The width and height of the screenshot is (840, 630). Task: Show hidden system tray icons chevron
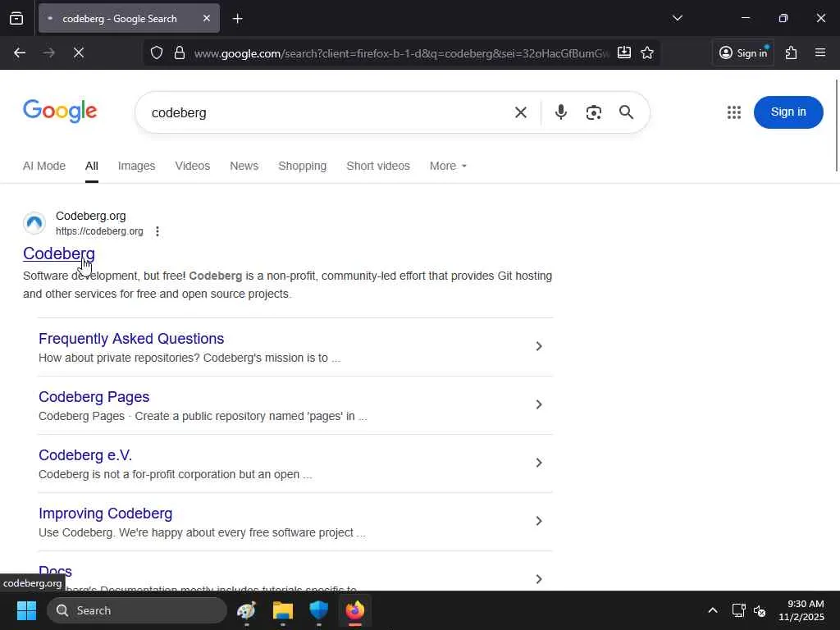click(x=713, y=610)
